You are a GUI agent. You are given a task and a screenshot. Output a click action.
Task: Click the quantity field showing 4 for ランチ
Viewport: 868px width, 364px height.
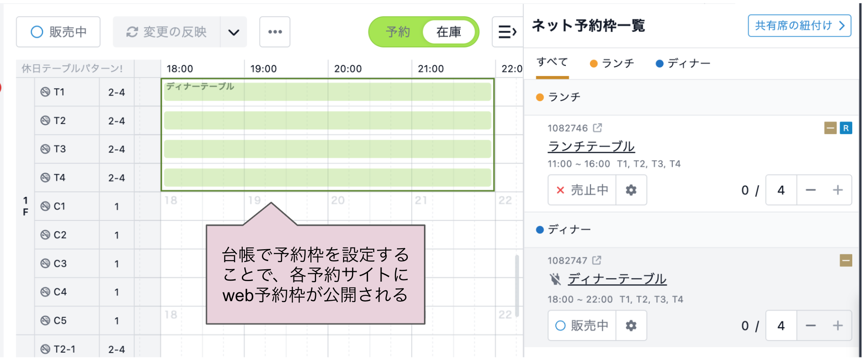(x=781, y=190)
